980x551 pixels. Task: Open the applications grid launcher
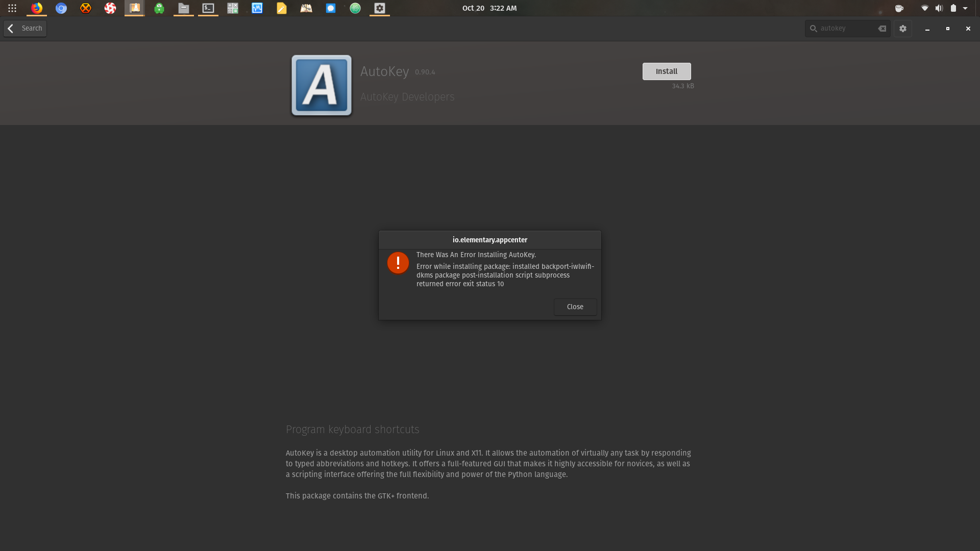coord(12,8)
